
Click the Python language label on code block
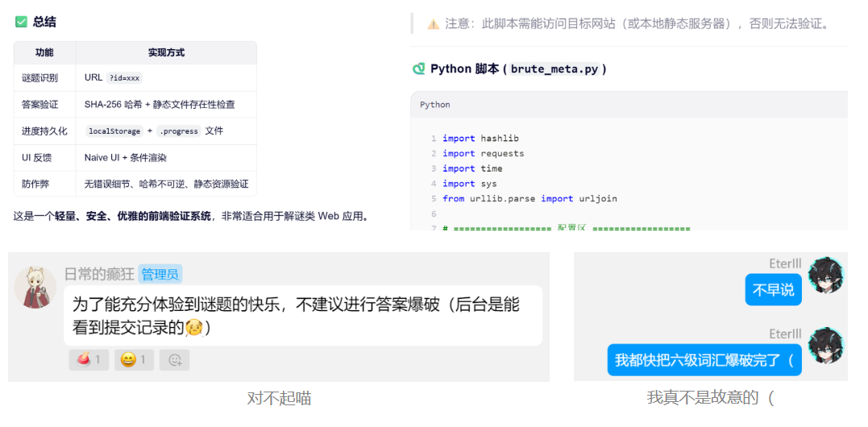(435, 105)
